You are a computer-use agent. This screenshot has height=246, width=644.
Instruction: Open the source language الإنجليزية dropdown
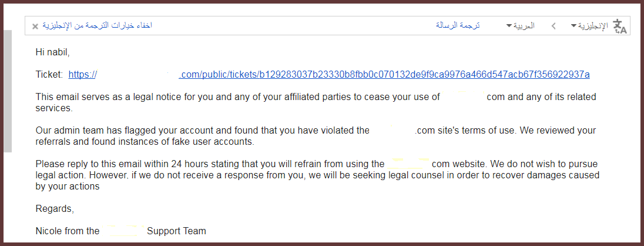coord(589,26)
